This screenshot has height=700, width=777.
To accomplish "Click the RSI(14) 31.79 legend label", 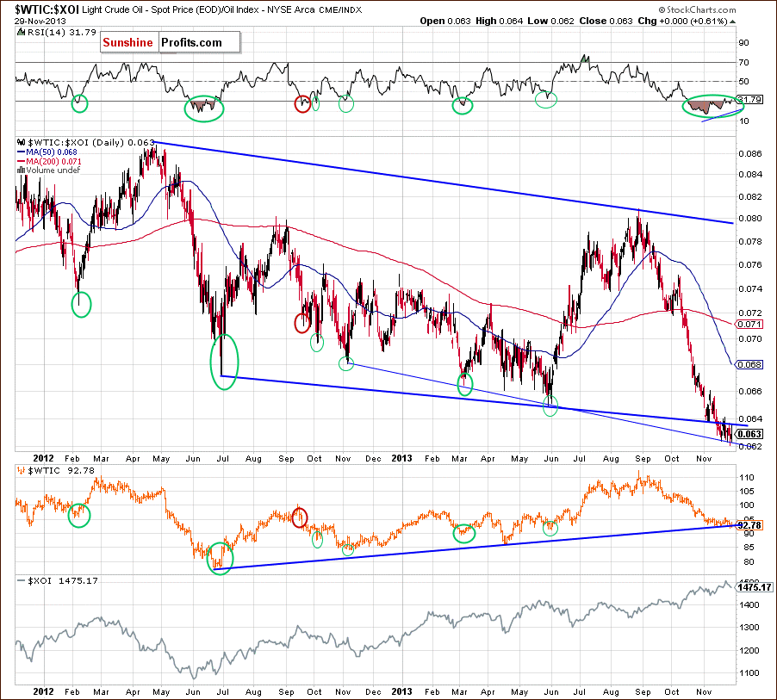I will point(62,32).
